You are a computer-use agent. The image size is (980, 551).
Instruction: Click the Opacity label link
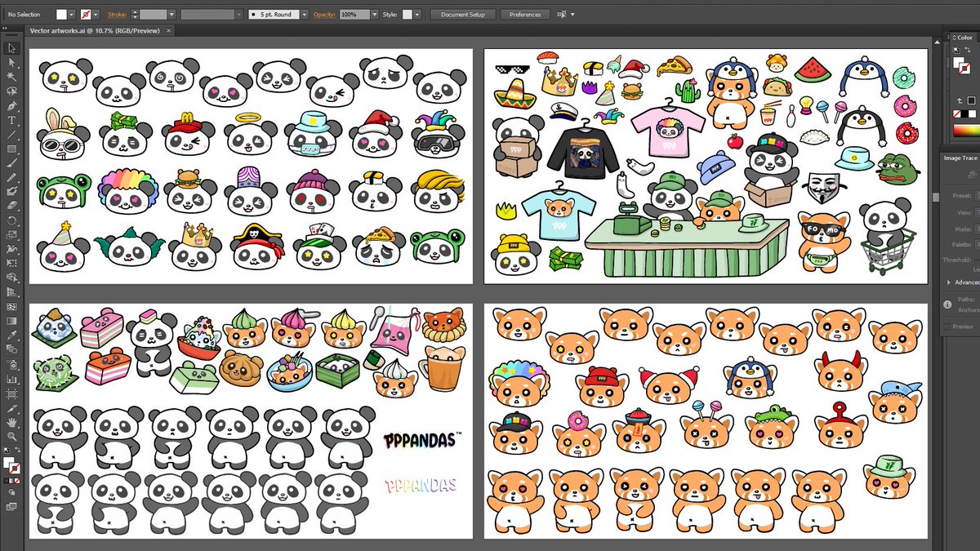click(x=325, y=15)
